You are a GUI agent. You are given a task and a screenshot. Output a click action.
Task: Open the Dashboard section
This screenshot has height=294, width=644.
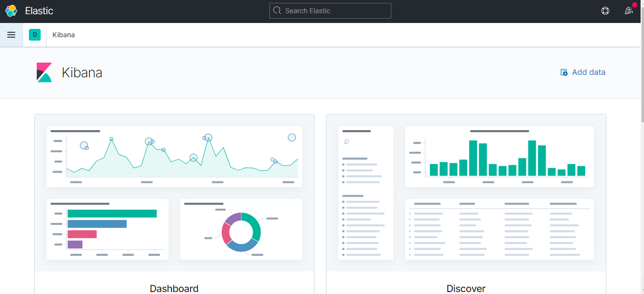point(174,289)
